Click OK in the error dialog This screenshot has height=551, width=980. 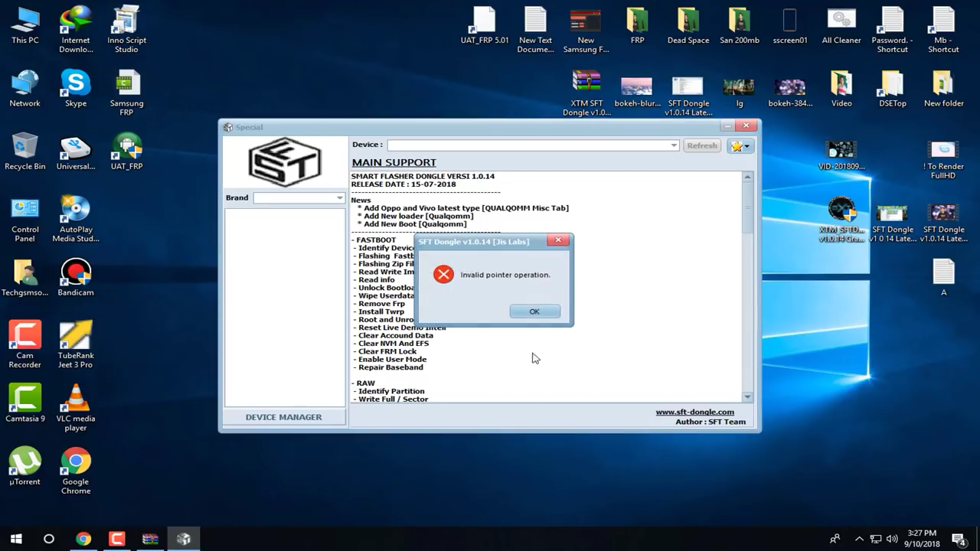534,311
